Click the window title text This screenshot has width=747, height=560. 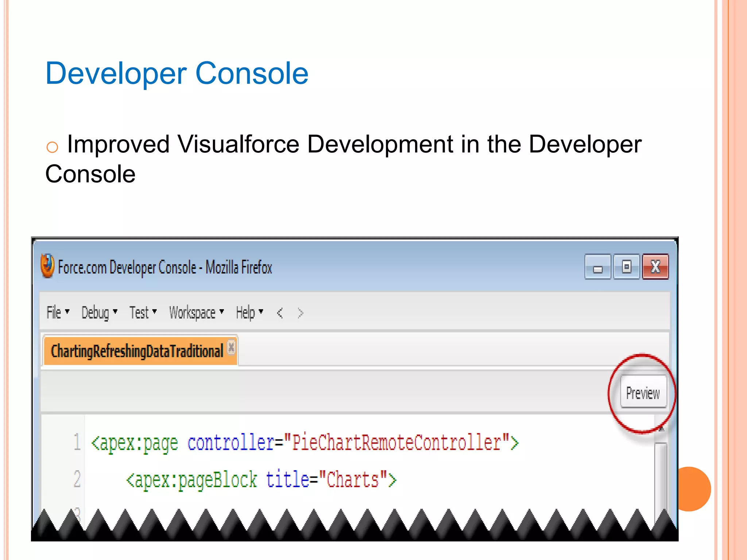tap(165, 268)
